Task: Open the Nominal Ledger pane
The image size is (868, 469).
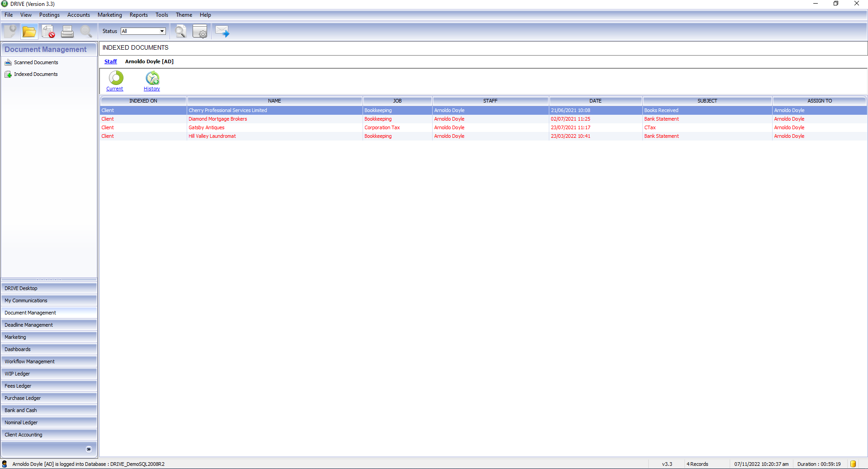Action: click(x=49, y=422)
